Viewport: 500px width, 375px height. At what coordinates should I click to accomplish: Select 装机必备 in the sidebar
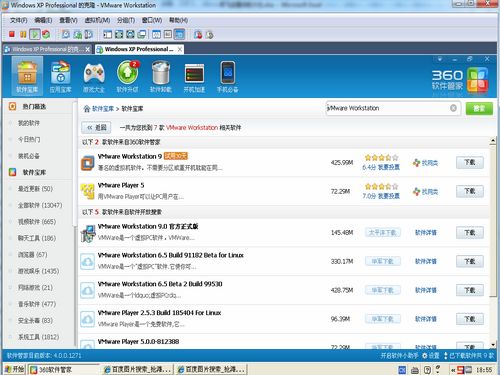[x=29, y=156]
